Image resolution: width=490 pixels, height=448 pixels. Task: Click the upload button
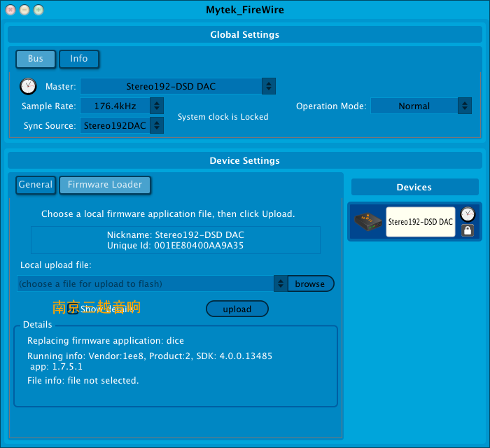(237, 309)
